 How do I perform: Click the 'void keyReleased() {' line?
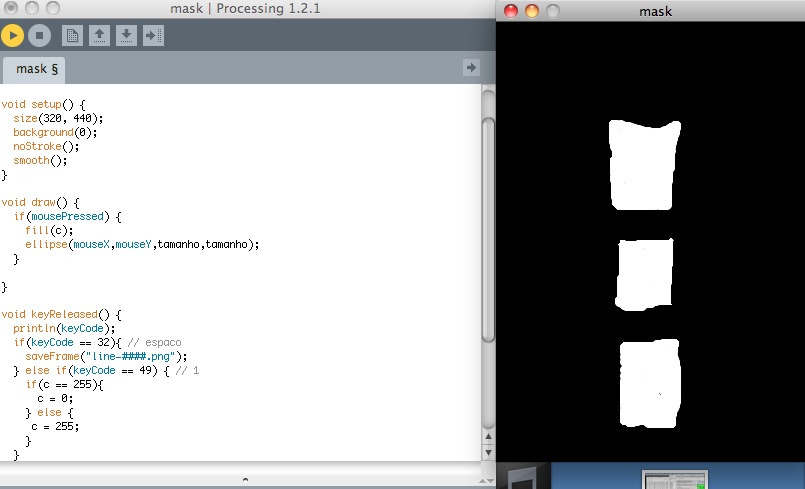(x=61, y=314)
